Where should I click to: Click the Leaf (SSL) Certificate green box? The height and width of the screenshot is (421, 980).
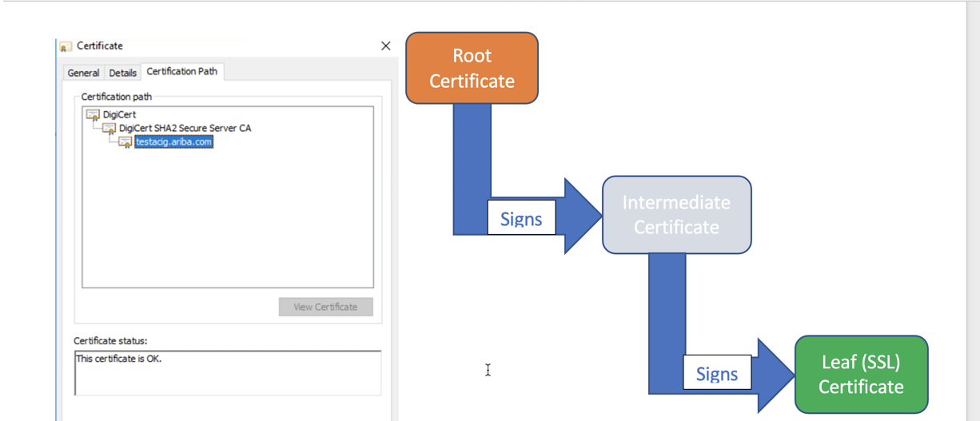tap(861, 374)
